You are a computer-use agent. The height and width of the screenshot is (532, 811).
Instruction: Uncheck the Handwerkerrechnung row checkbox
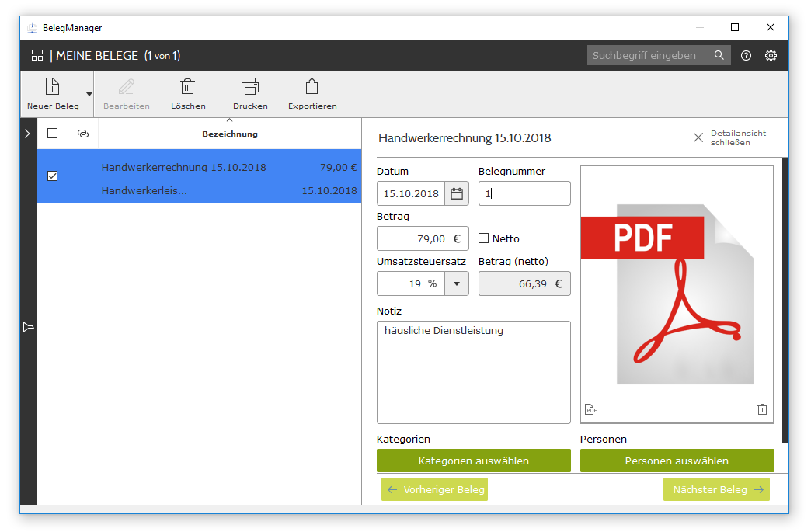coord(53,176)
